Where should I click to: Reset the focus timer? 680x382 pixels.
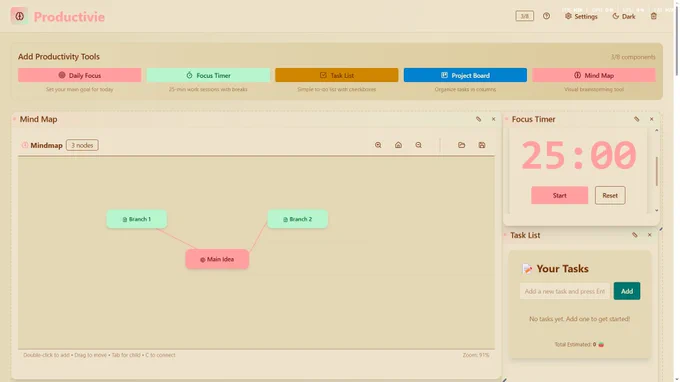click(x=610, y=196)
